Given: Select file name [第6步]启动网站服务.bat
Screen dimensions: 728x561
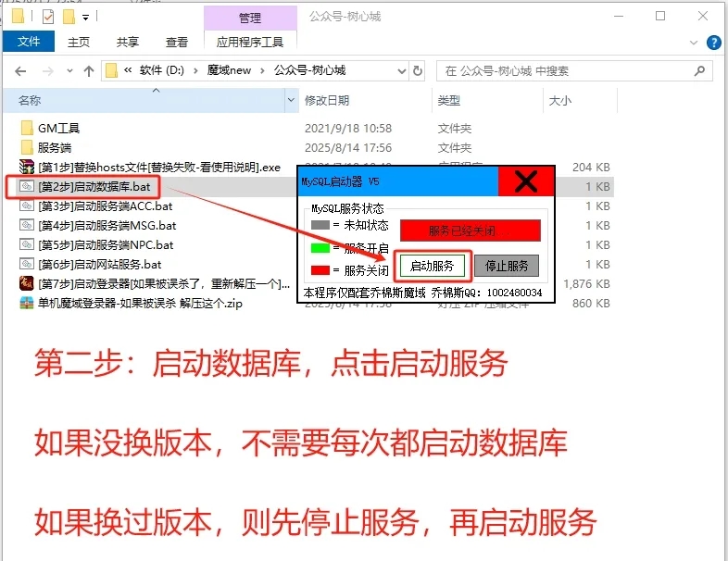Looking at the screenshot, I should pyautogui.click(x=100, y=265).
